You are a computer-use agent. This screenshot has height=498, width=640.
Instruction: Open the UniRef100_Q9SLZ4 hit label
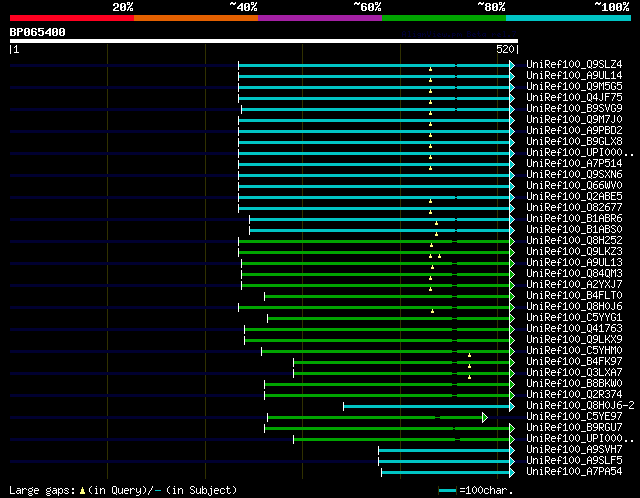(x=574, y=64)
